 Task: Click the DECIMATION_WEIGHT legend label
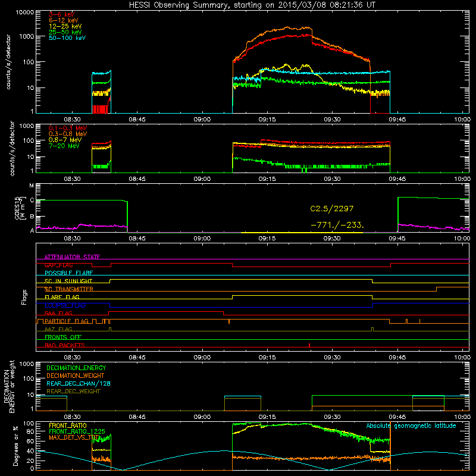76,375
